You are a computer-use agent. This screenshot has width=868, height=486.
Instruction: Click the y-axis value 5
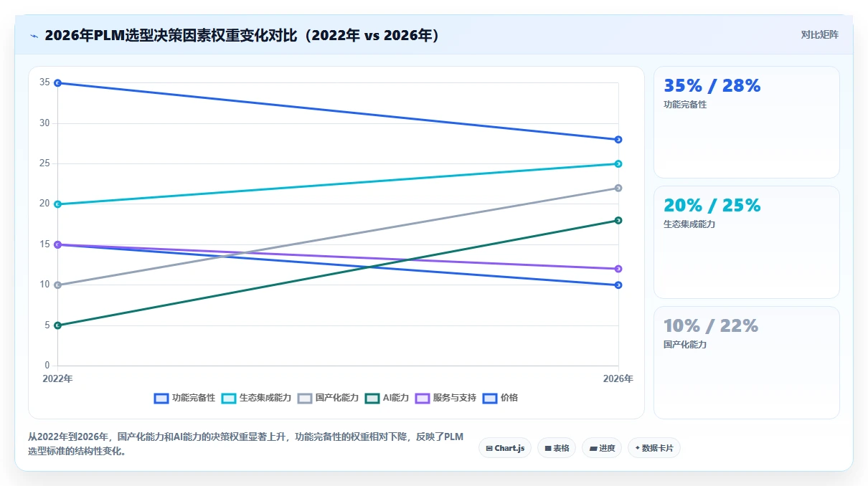coord(47,325)
